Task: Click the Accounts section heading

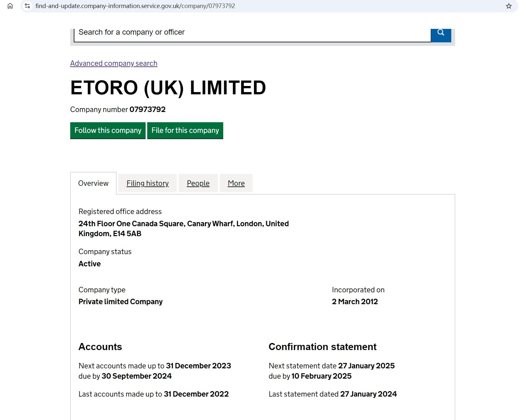Action: point(100,347)
